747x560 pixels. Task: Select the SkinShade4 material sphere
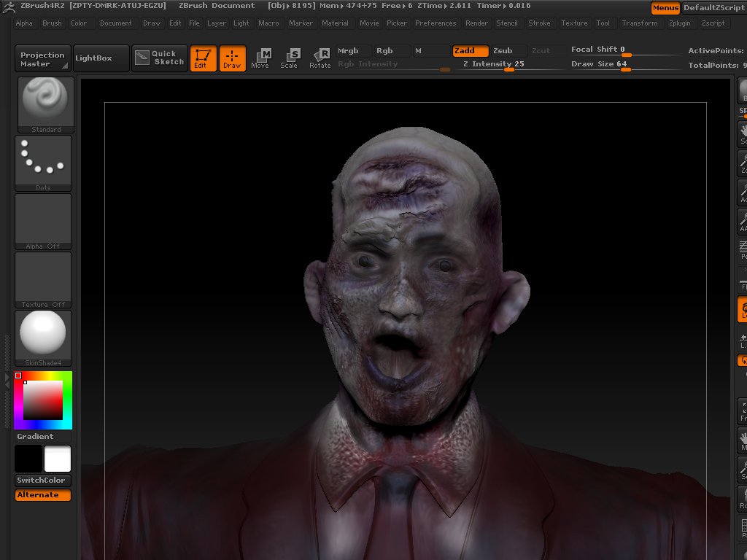tap(43, 337)
